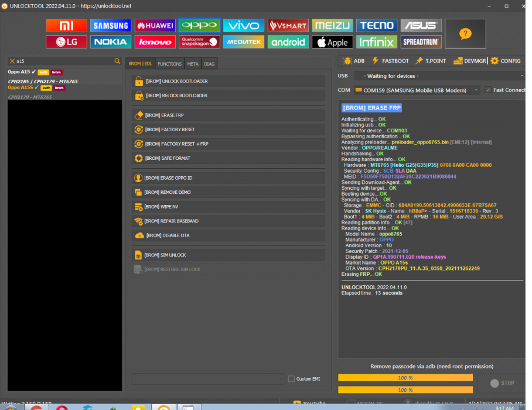Run [BROM] Erase Oppo ID

(x=229, y=178)
